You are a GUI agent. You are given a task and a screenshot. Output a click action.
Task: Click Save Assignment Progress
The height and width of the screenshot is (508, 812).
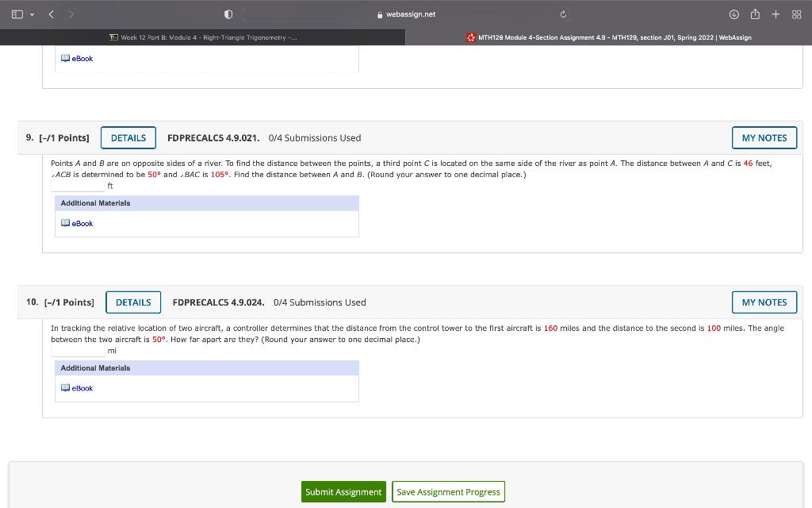point(447,491)
